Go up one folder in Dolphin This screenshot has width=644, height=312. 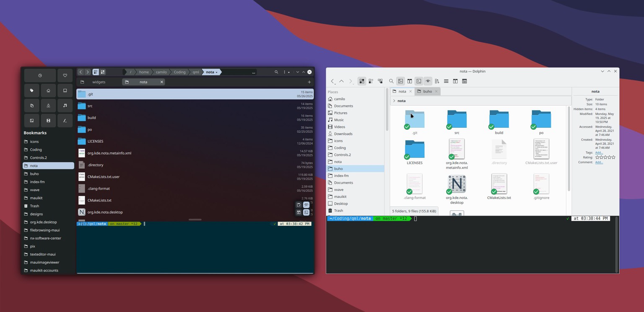pyautogui.click(x=341, y=81)
